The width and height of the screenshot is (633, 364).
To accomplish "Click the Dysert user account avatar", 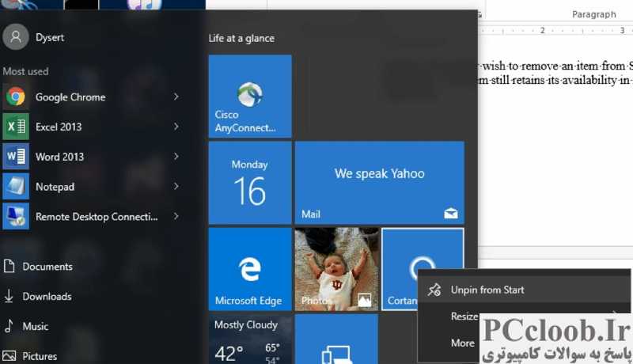I will point(16,36).
